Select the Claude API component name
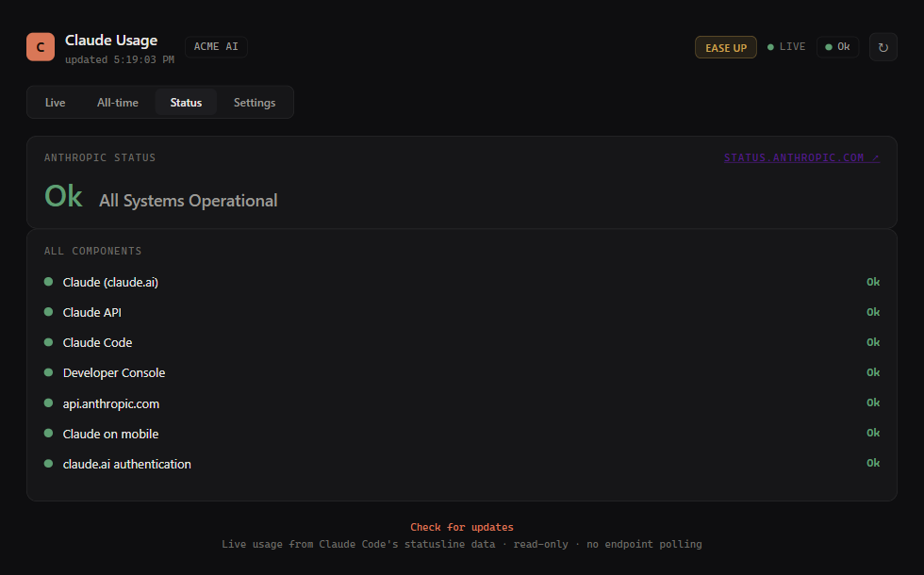Image resolution: width=924 pixels, height=575 pixels. point(92,312)
